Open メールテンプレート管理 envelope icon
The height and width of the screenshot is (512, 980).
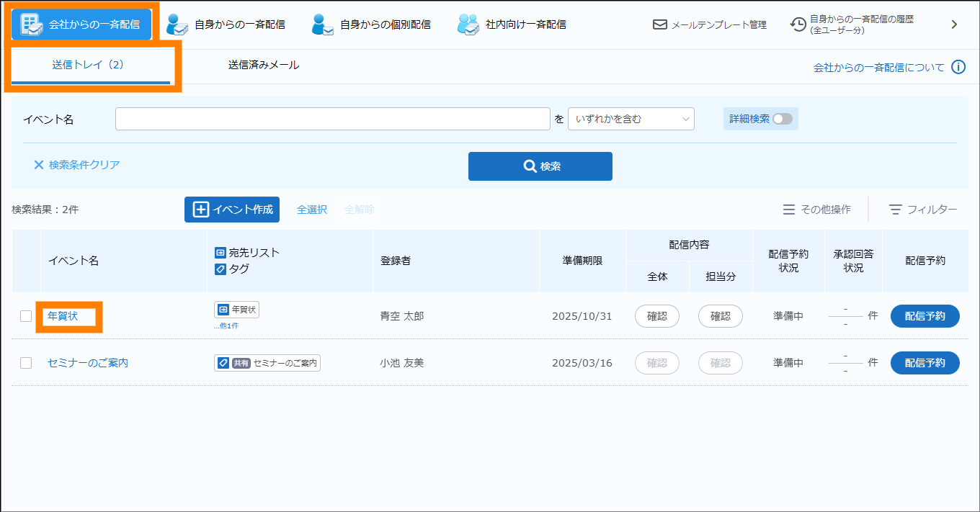point(659,24)
